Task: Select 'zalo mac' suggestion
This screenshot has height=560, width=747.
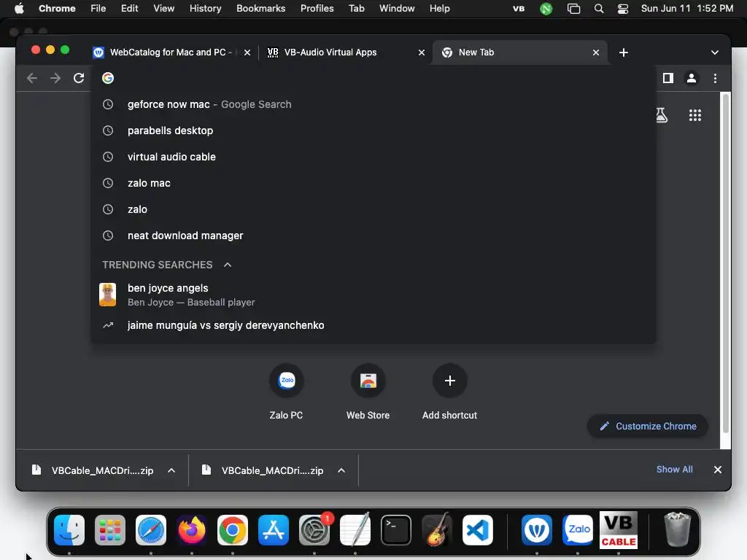Action: pyautogui.click(x=373, y=183)
